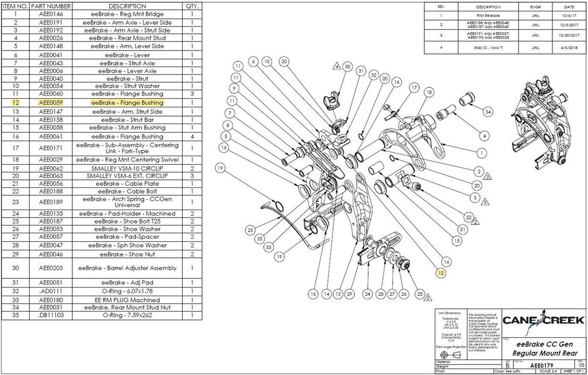Click balloon 30 for the barrel adjuster
Viewport: 588px width, 375px height.
click(347, 67)
